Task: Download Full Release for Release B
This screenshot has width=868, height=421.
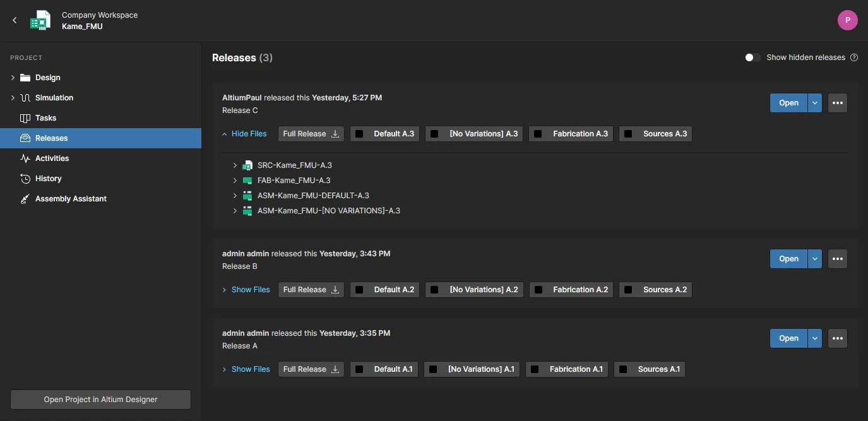Action: point(311,290)
